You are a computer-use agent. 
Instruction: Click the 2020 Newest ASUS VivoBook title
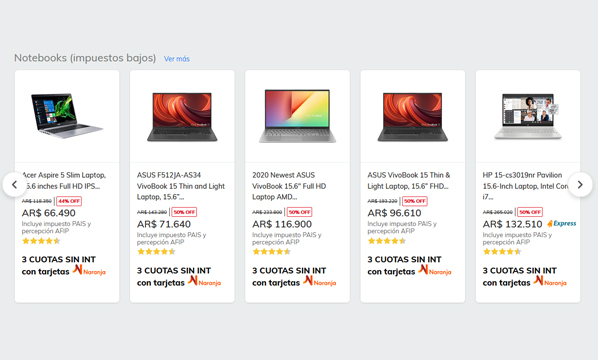tap(289, 186)
